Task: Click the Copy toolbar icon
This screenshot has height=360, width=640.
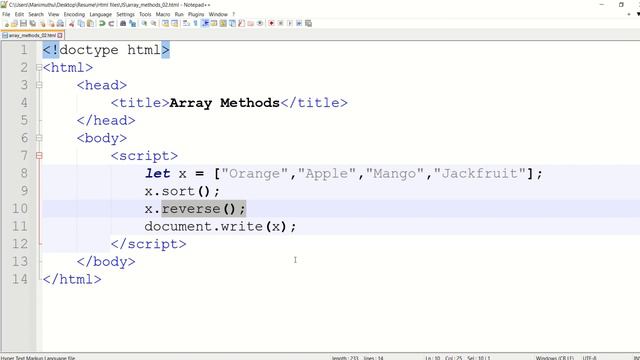Action: [81, 23]
